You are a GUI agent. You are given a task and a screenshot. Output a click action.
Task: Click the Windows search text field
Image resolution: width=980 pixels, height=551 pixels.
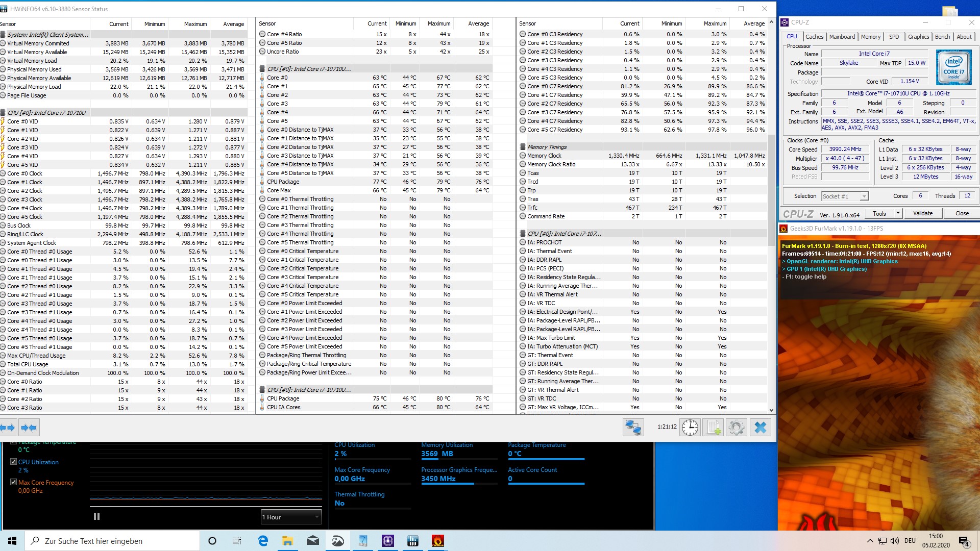(112, 541)
